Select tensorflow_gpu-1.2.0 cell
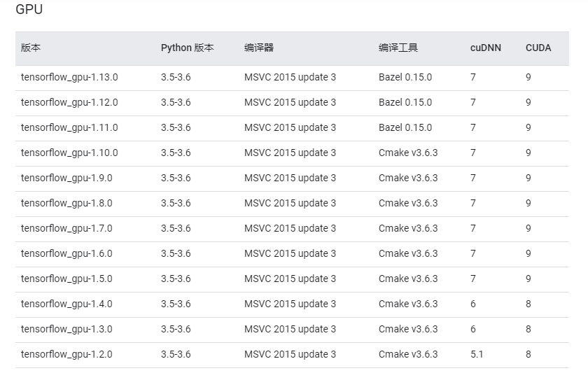 click(x=66, y=354)
